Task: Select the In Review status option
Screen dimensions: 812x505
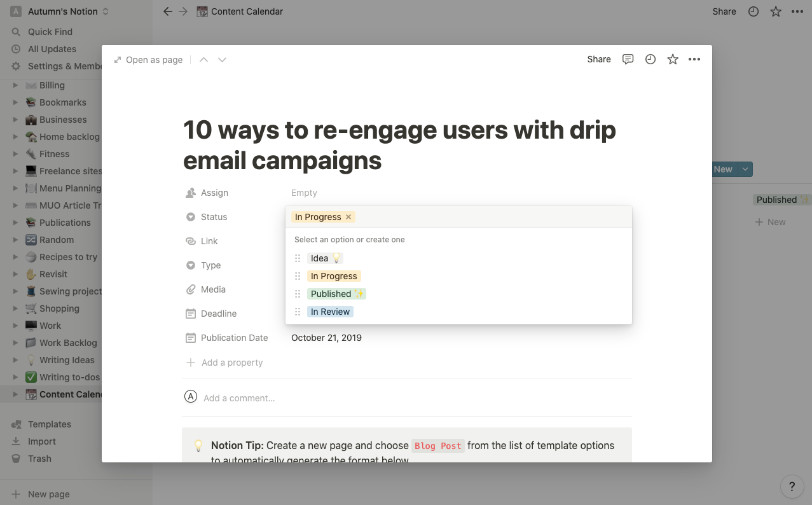Action: pyautogui.click(x=330, y=312)
